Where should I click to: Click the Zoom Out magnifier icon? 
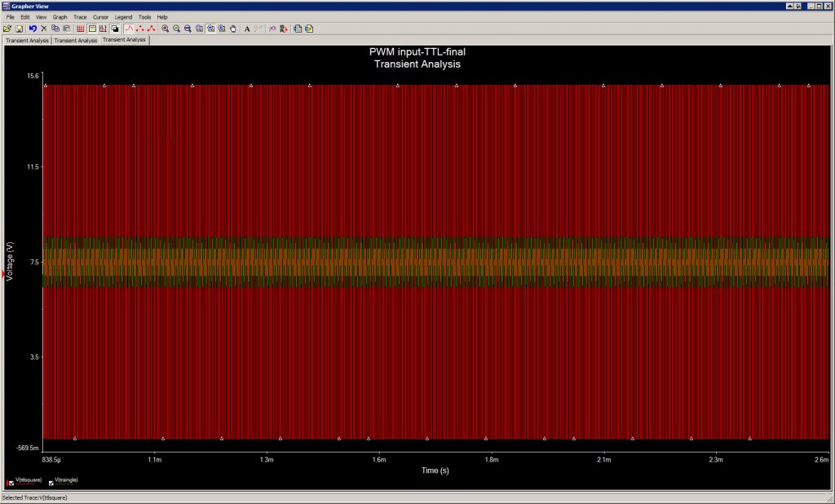[176, 29]
